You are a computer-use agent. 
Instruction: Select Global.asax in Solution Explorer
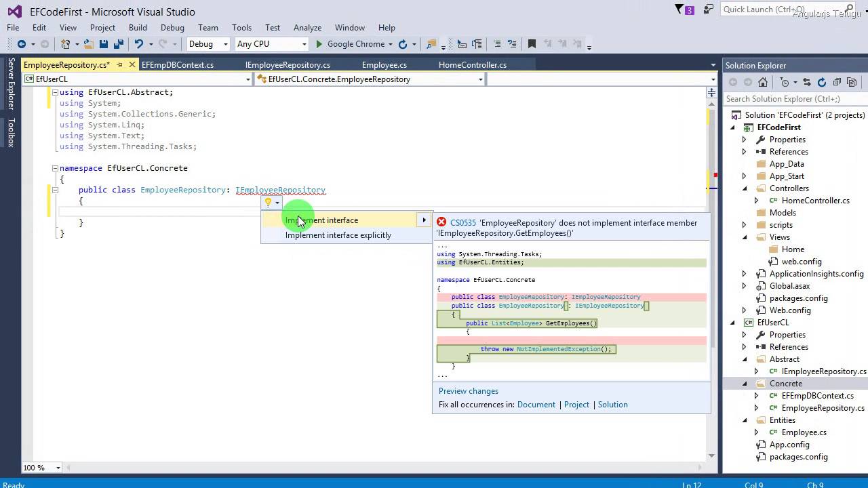789,286
